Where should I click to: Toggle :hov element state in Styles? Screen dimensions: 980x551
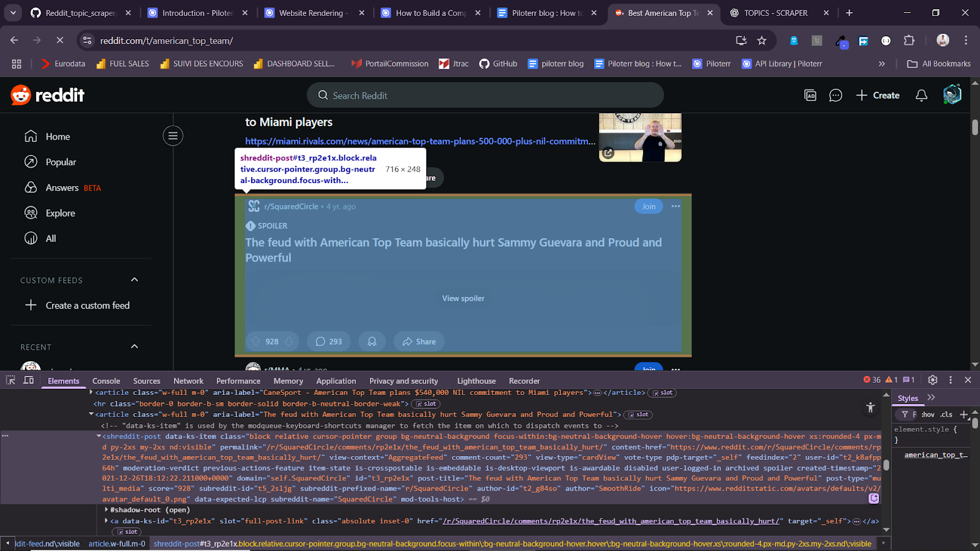(x=927, y=414)
